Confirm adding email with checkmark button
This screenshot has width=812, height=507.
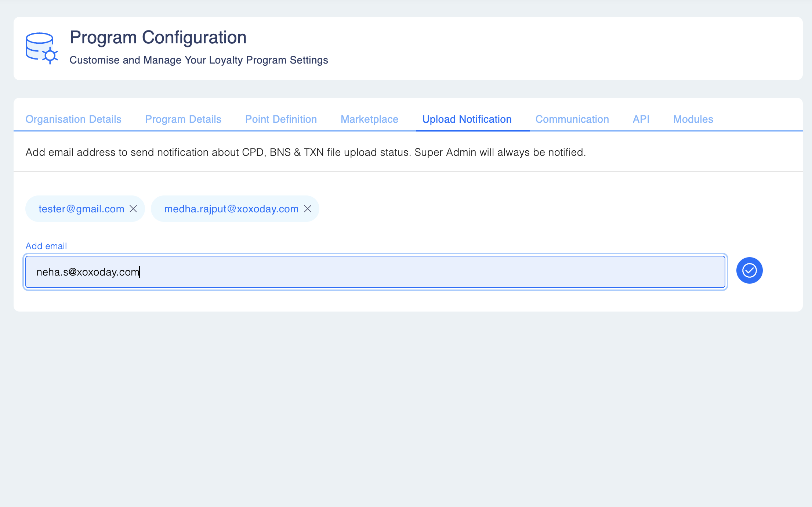click(x=749, y=270)
